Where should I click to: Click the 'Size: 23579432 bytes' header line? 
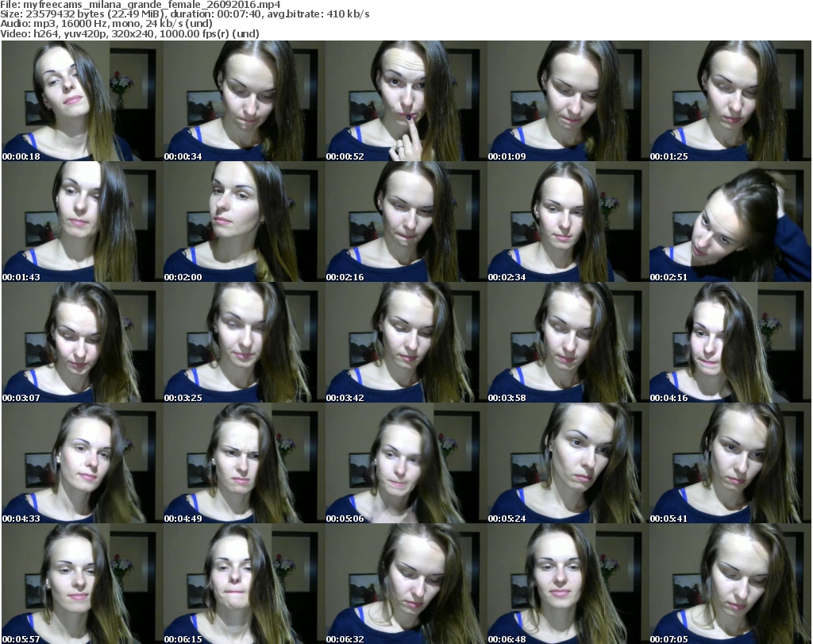coord(184,14)
